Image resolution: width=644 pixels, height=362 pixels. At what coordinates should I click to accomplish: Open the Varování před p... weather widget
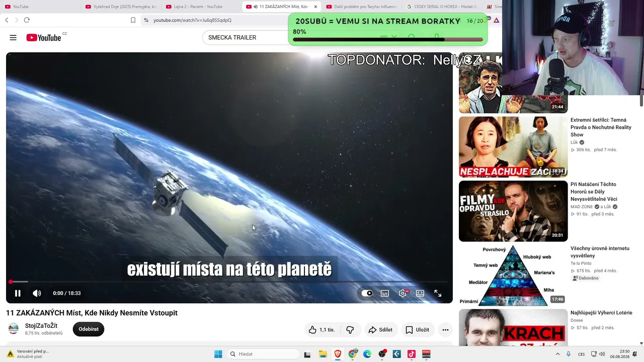28,354
